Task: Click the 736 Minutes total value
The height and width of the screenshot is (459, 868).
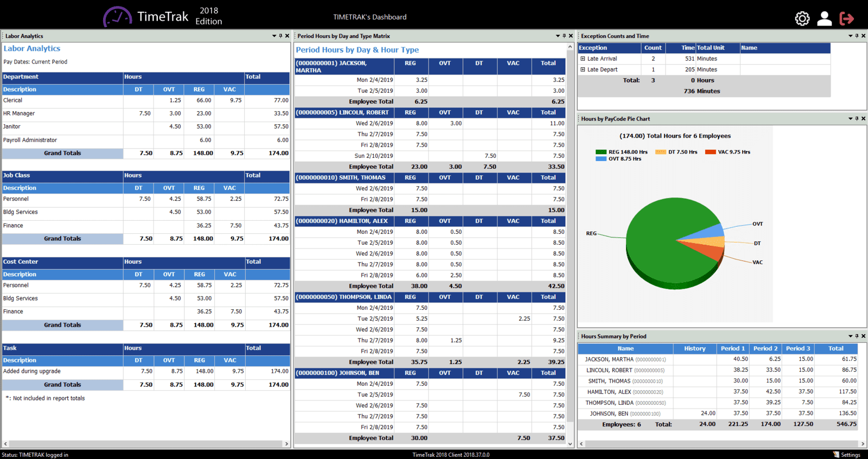Action: (x=702, y=91)
